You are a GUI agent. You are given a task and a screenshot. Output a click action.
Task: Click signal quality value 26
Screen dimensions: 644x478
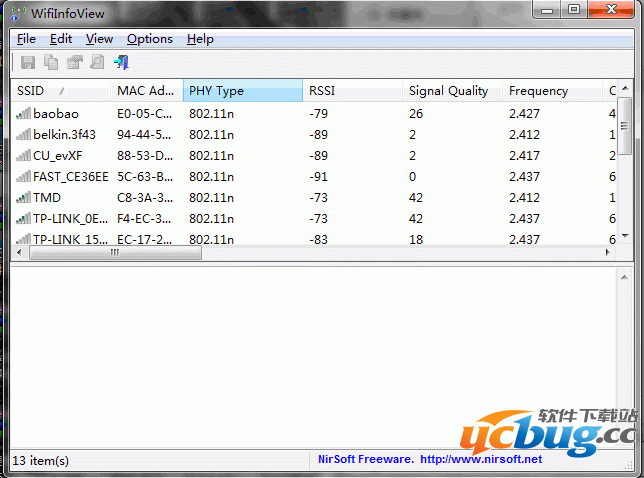[x=416, y=113]
